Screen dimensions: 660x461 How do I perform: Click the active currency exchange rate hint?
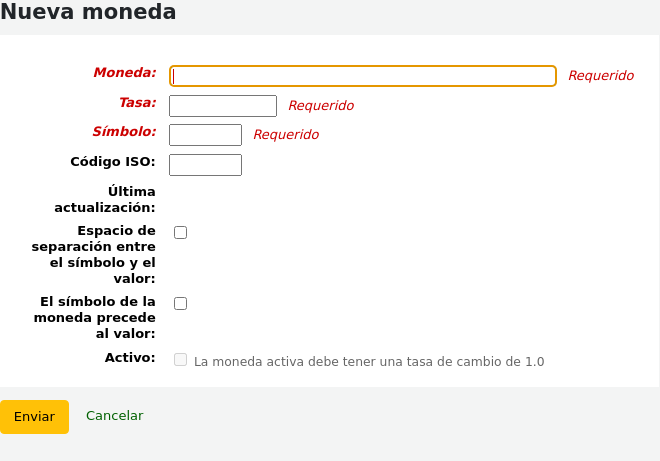coord(369,362)
